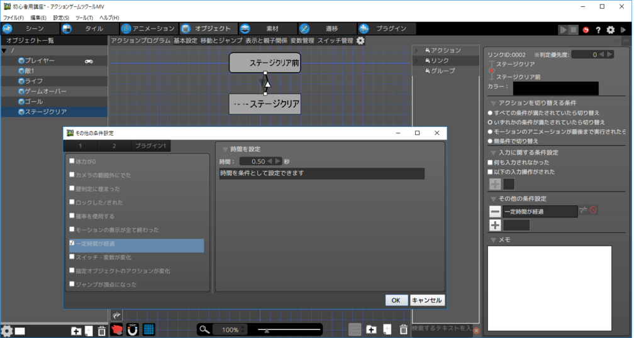The height and width of the screenshot is (338, 644).
Task: Clear search with the red X icon
Action: (x=476, y=330)
